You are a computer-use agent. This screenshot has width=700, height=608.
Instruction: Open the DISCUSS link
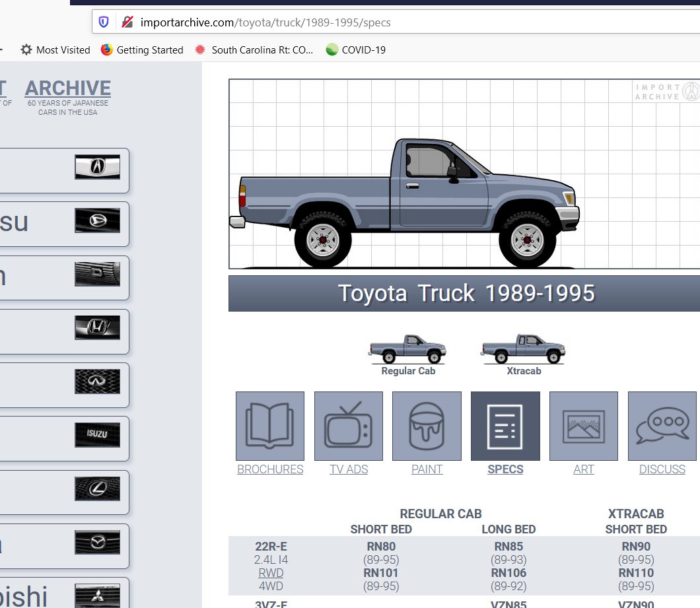(x=662, y=469)
